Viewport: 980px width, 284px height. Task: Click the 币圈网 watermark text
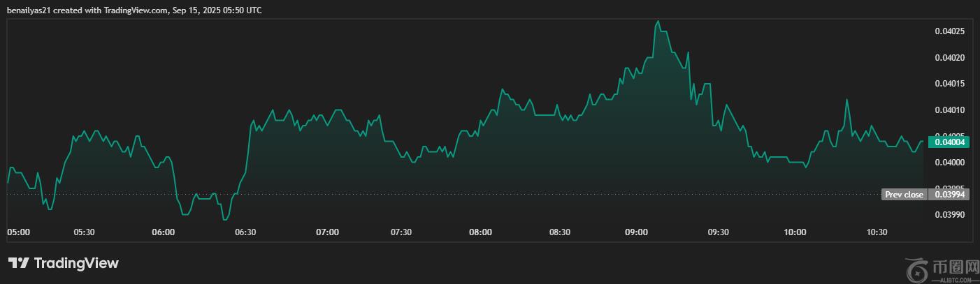click(954, 267)
